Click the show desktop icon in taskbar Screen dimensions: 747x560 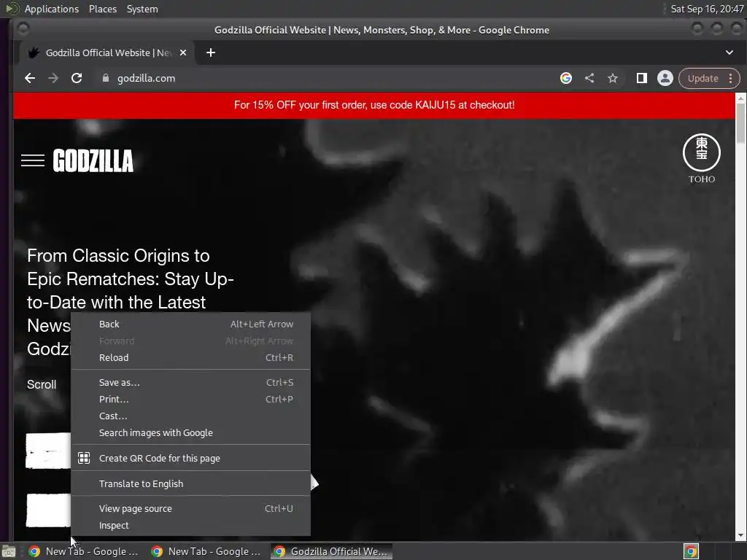click(9, 552)
